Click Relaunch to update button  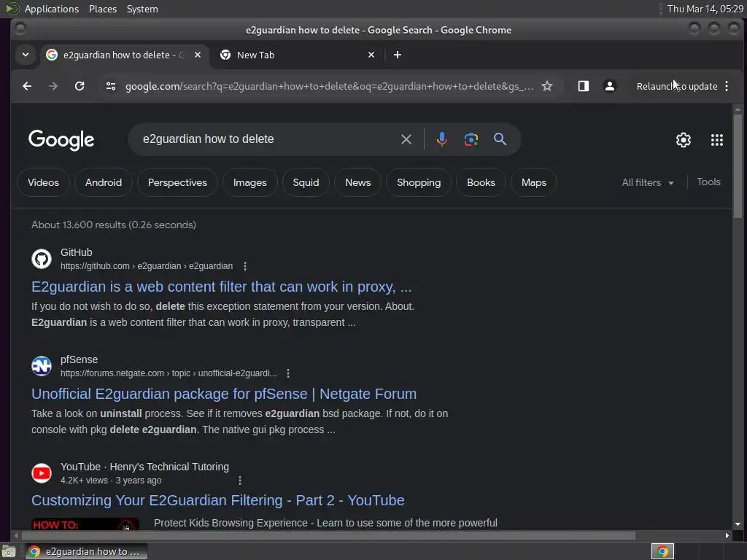click(676, 86)
